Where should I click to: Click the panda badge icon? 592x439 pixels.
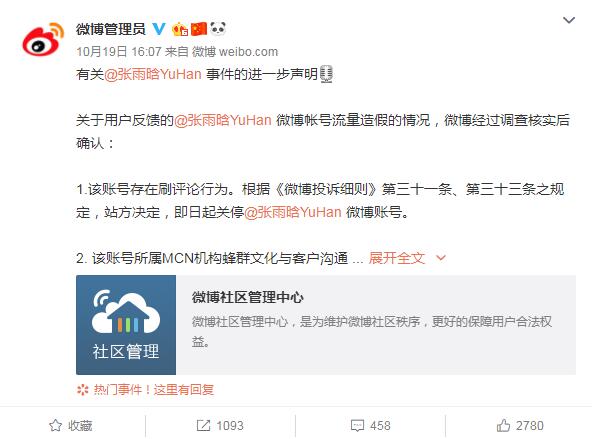(218, 28)
